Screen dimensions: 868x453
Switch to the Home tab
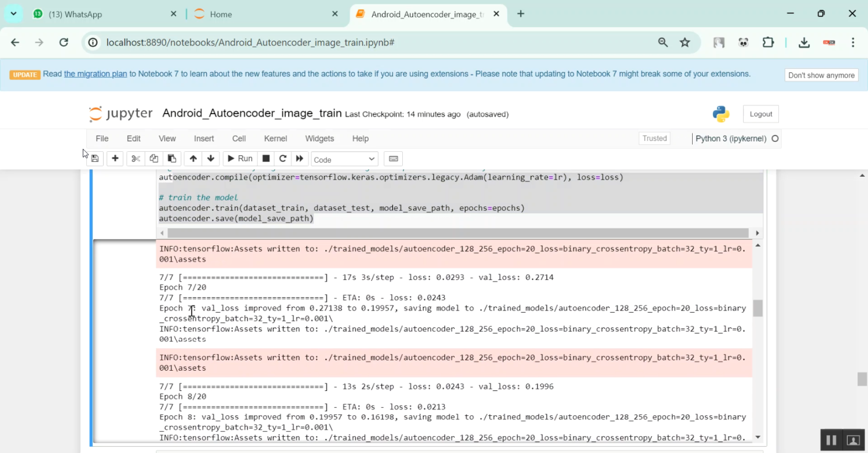(221, 14)
